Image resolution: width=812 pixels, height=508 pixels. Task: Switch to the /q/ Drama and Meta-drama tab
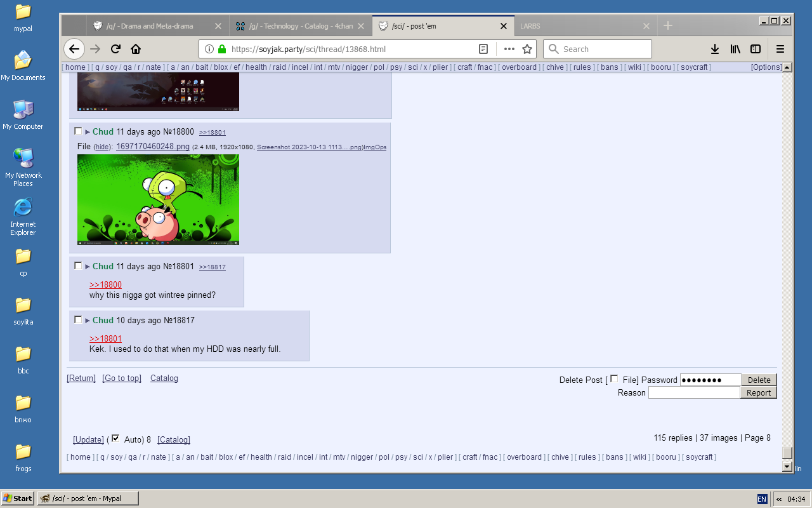(x=150, y=26)
